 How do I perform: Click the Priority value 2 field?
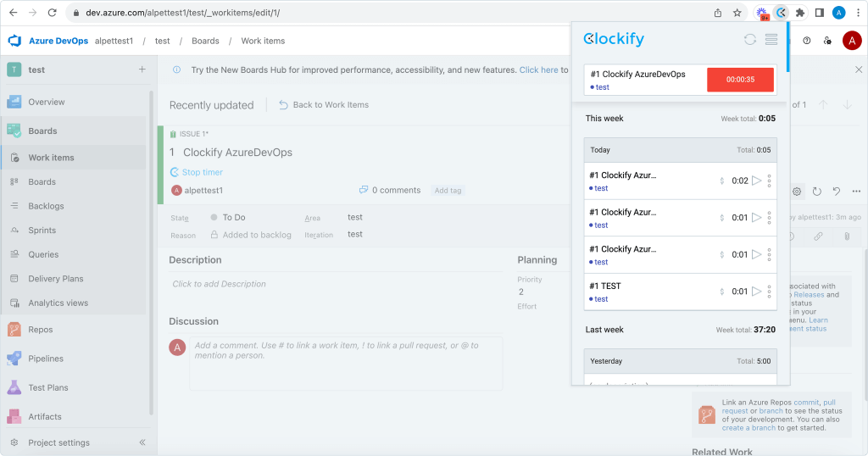pos(521,292)
